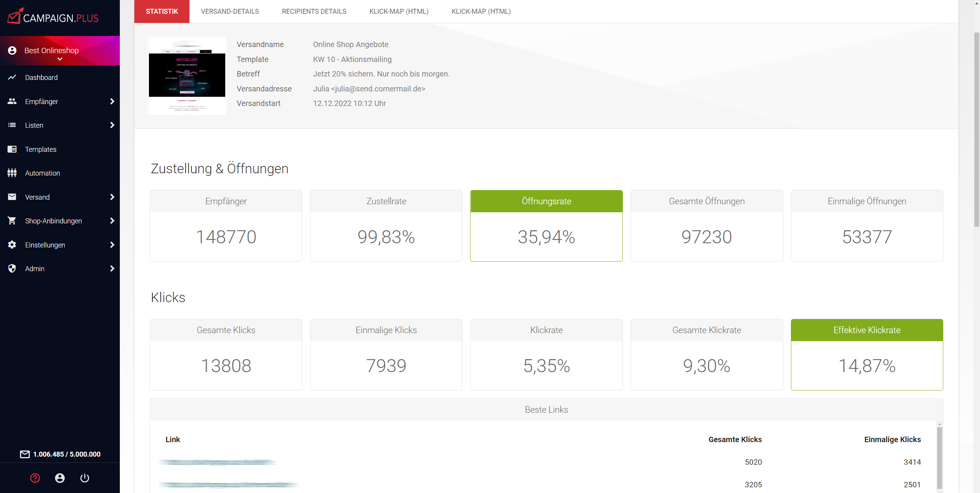Expand the Best Onlineshop account chevron

pos(60,59)
